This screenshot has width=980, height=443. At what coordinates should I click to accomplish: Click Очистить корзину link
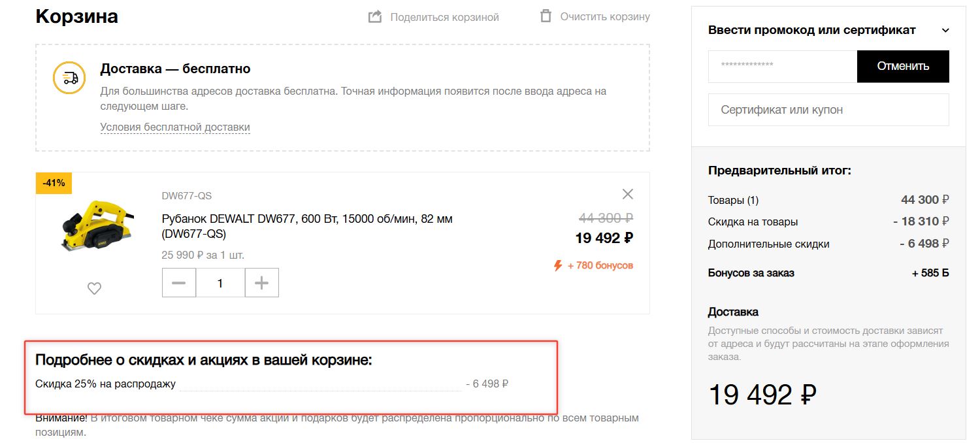coord(605,16)
